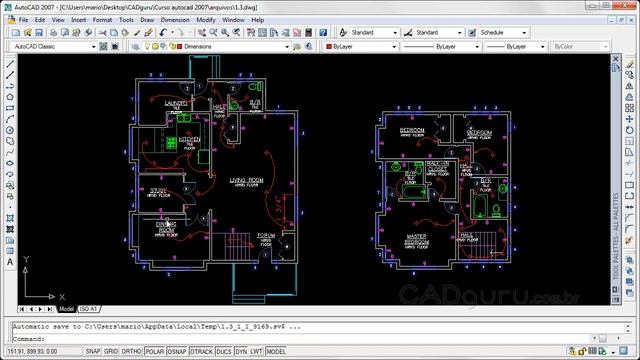Open the Format menu
Image resolution: width=640 pixels, height=360 pixels.
pos(102,20)
